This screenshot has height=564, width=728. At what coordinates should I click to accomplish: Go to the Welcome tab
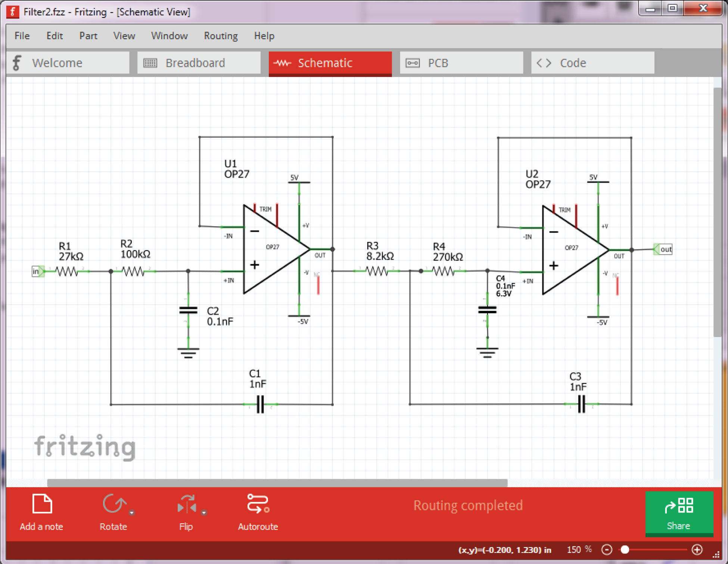pos(68,63)
